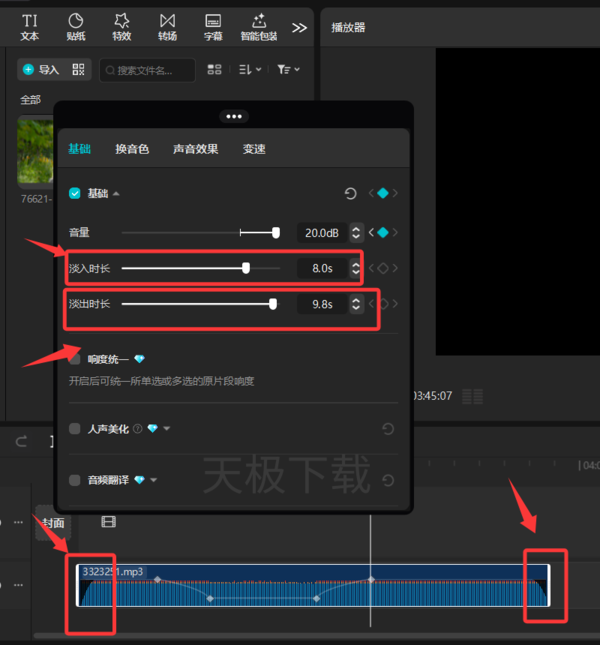Uncheck the 基础 checkbox
600x645 pixels.
point(75,193)
